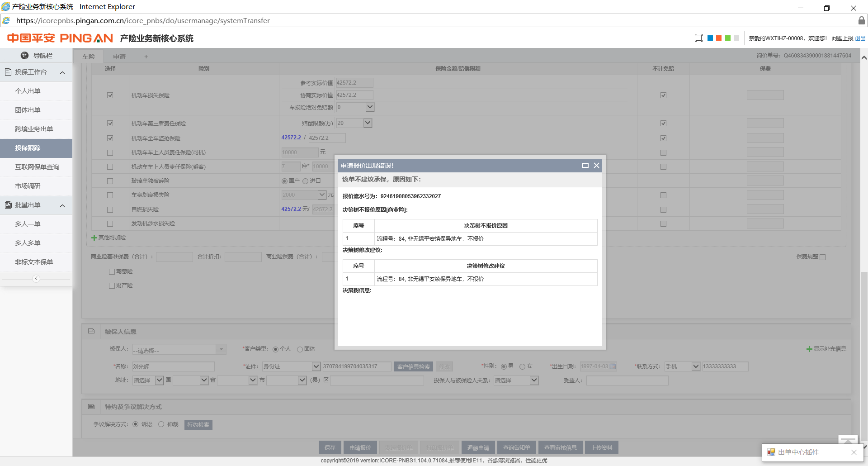Click the 显示补充信息 plus icon

(x=809, y=349)
